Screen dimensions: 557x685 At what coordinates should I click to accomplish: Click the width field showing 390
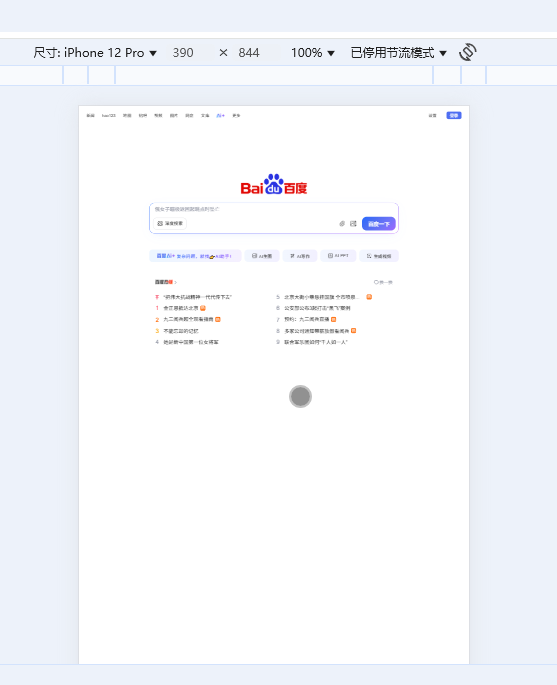pyautogui.click(x=183, y=53)
